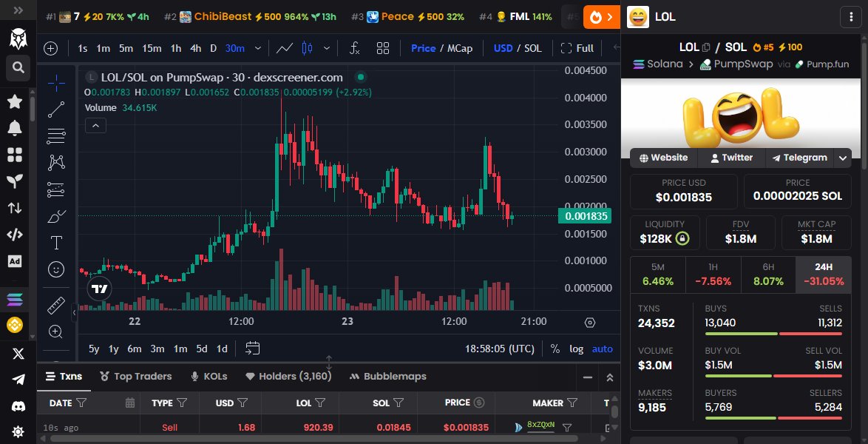Open the settings gear in sidebar
This screenshot has width=868, height=444.
(18, 432)
